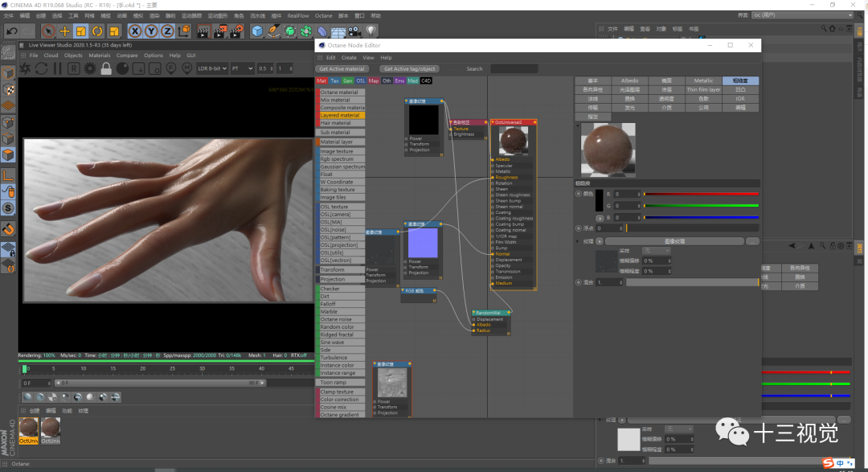
Task: Toggle the OSL node filter
Action: (360, 81)
